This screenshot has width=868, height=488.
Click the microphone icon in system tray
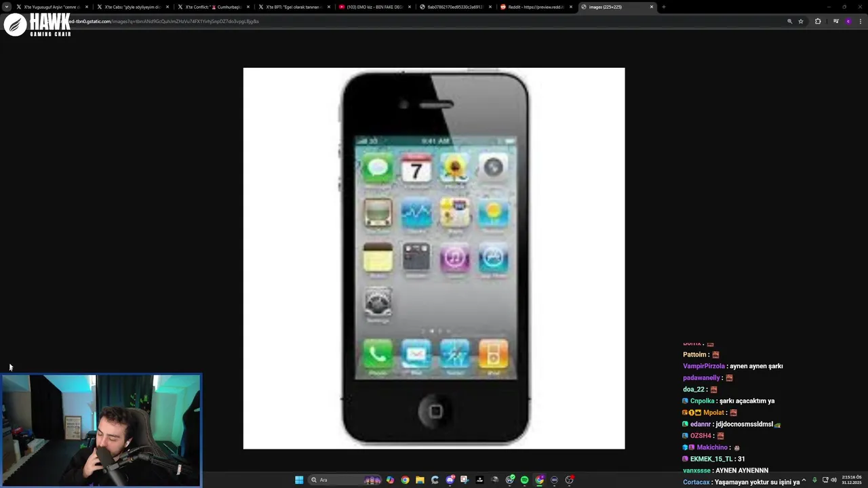coord(814,480)
